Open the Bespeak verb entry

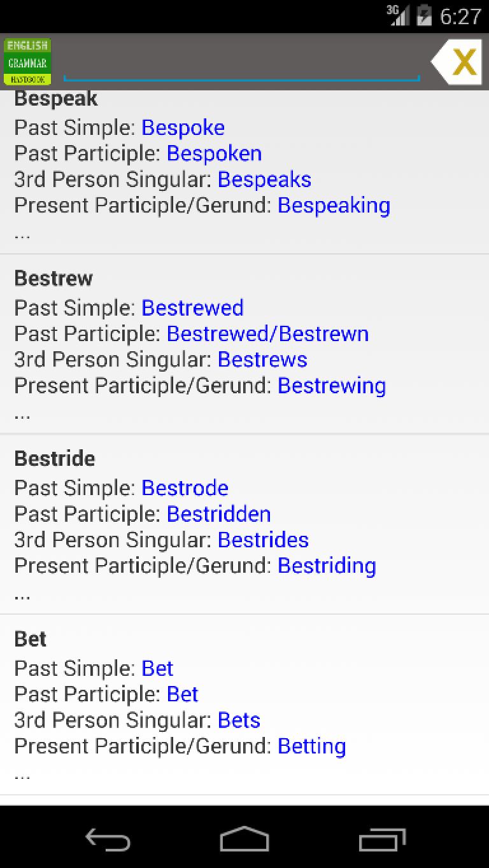click(x=56, y=99)
